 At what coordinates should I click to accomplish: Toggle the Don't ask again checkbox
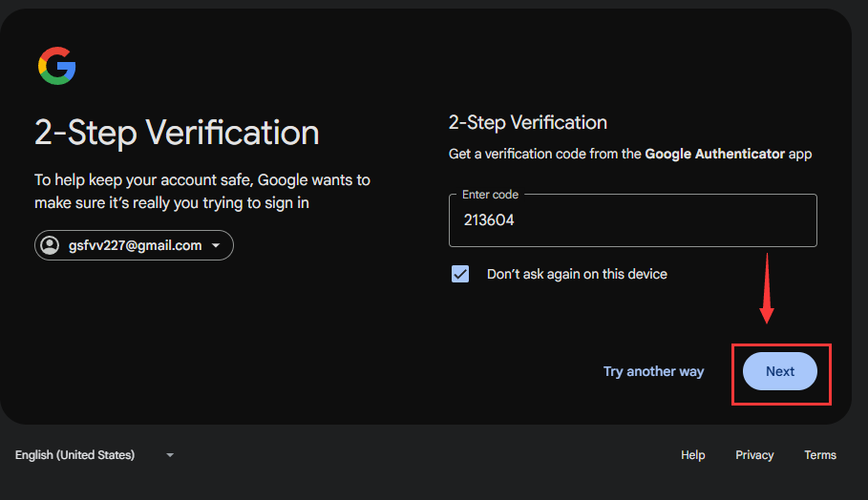click(460, 274)
